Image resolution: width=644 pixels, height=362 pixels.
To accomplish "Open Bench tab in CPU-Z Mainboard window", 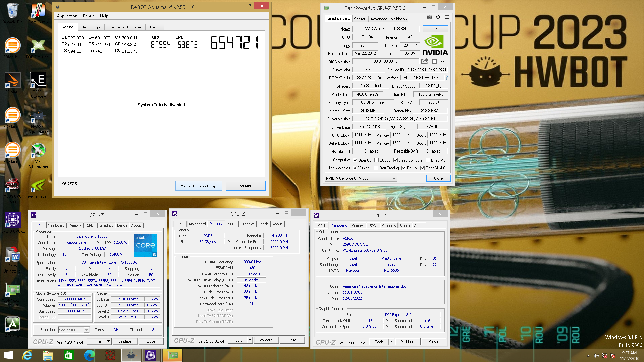I will coord(405,226).
